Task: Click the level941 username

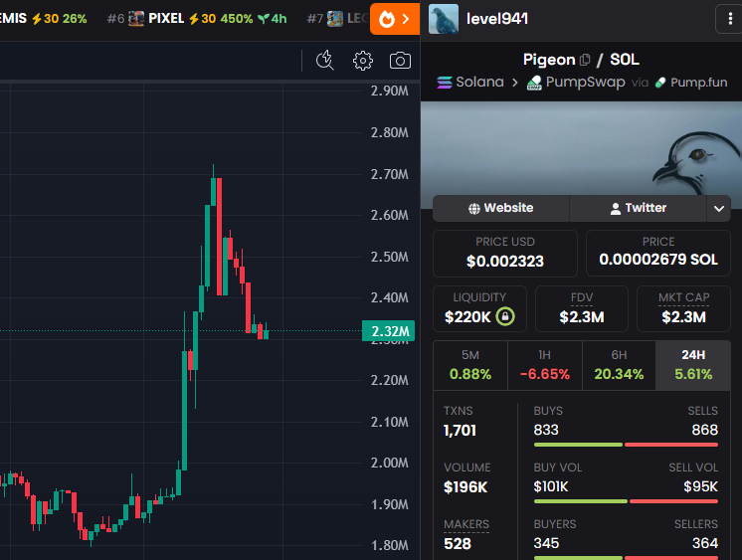Action: click(x=497, y=19)
